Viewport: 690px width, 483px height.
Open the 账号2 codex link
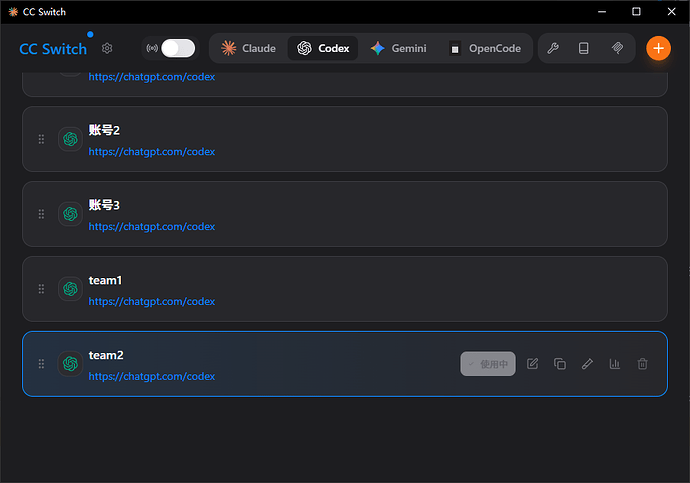coord(152,151)
